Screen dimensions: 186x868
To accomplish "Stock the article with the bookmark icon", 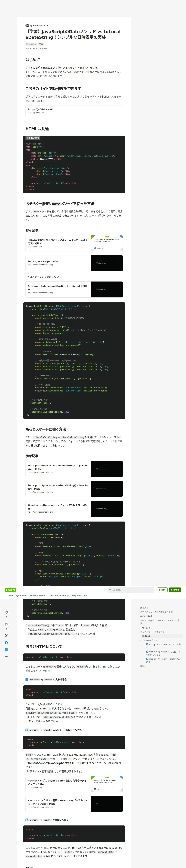I will click(6, 624).
